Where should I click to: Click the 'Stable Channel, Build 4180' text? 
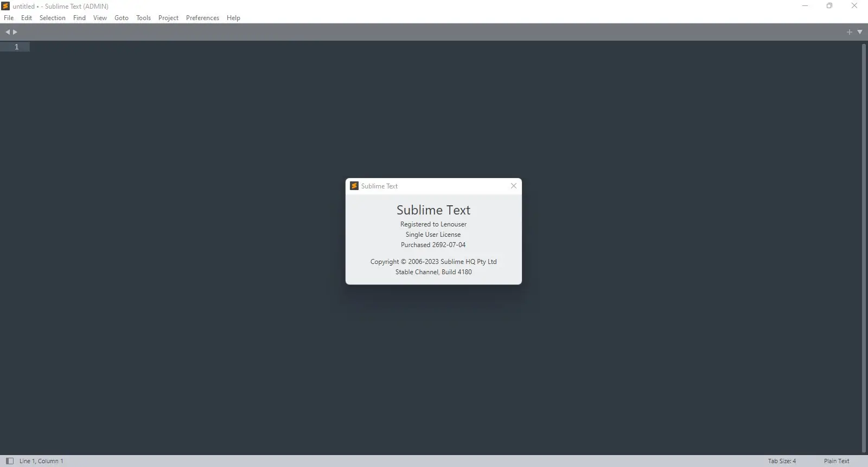click(433, 272)
